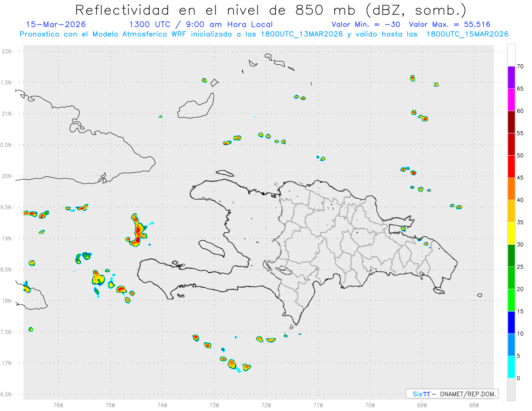Click the '73W' longitude label
This screenshot has height=411, width=532.
214,405
